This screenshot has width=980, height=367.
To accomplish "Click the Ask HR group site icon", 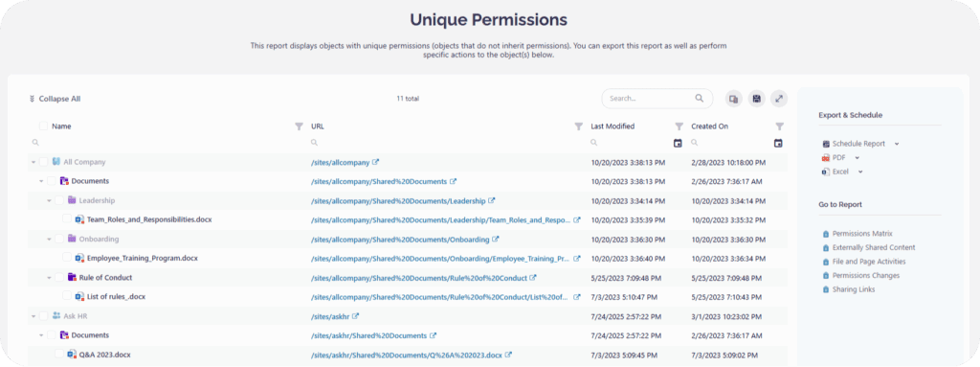I will coord(56,316).
